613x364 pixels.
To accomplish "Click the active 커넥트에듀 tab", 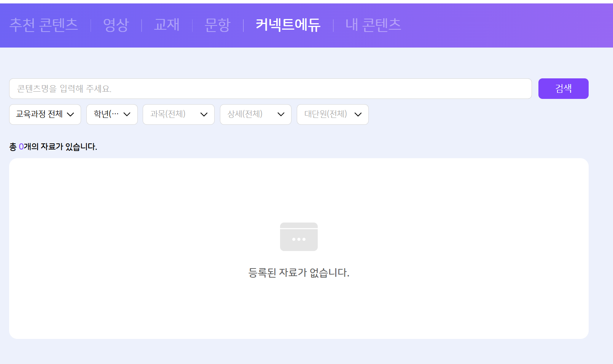I will (288, 25).
